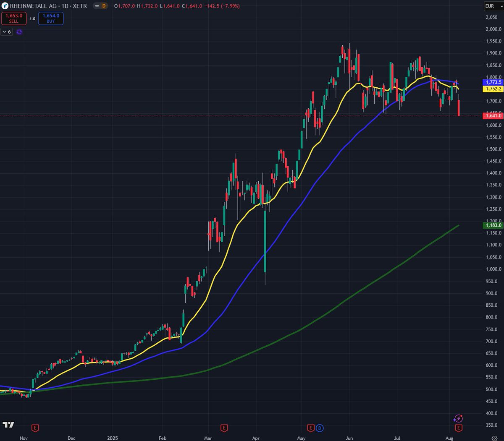This screenshot has width=504, height=441.
Task: Click the earnings E marker near Nov
Action: pos(35,428)
